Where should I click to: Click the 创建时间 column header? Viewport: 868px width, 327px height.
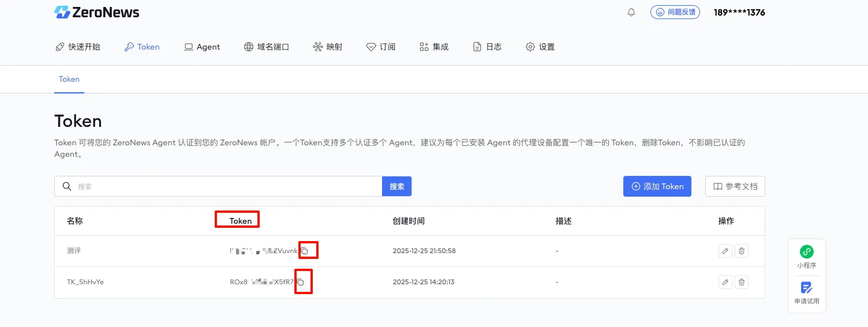tap(409, 221)
